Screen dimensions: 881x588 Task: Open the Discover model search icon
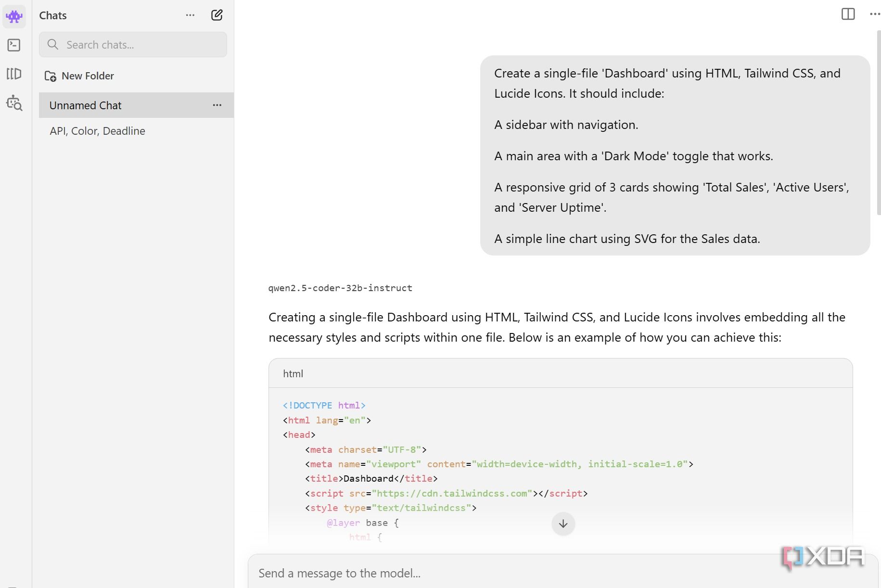[14, 103]
